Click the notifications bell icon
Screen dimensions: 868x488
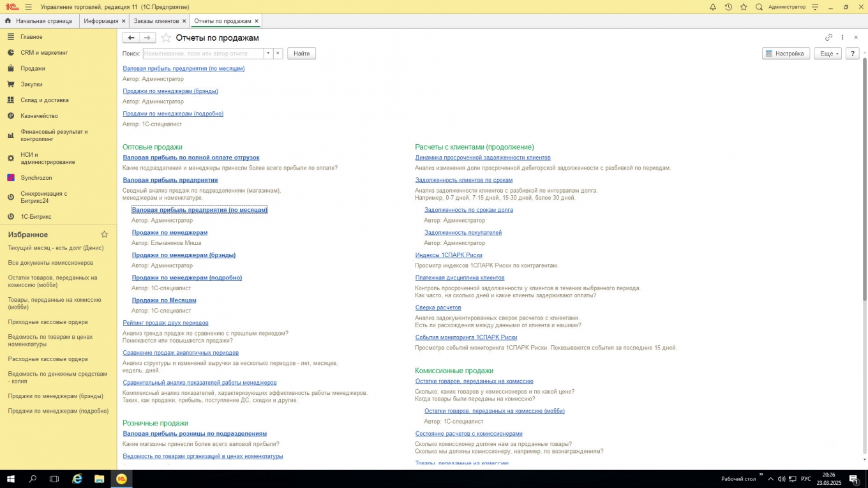click(x=713, y=7)
